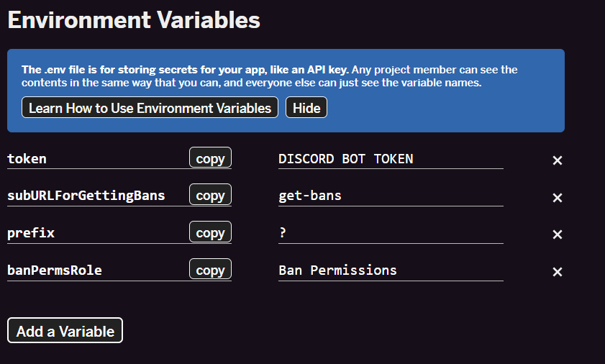Open Learn How to Use Environment Variables

click(150, 108)
